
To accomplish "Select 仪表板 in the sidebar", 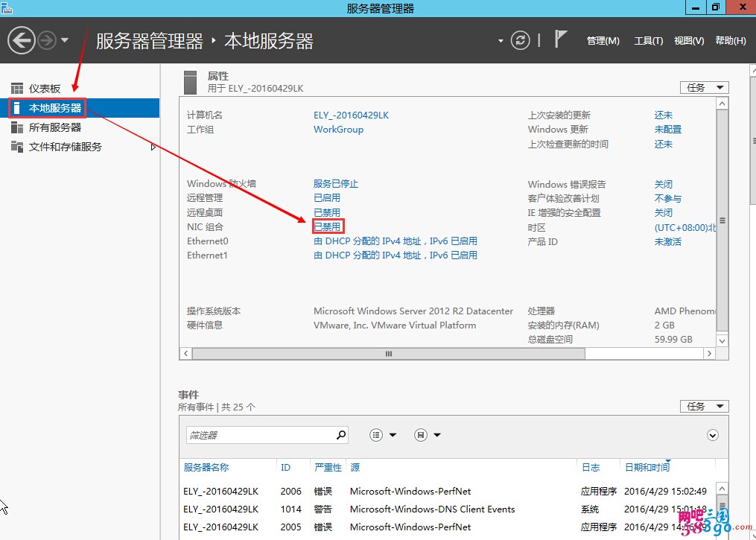I will [x=45, y=89].
